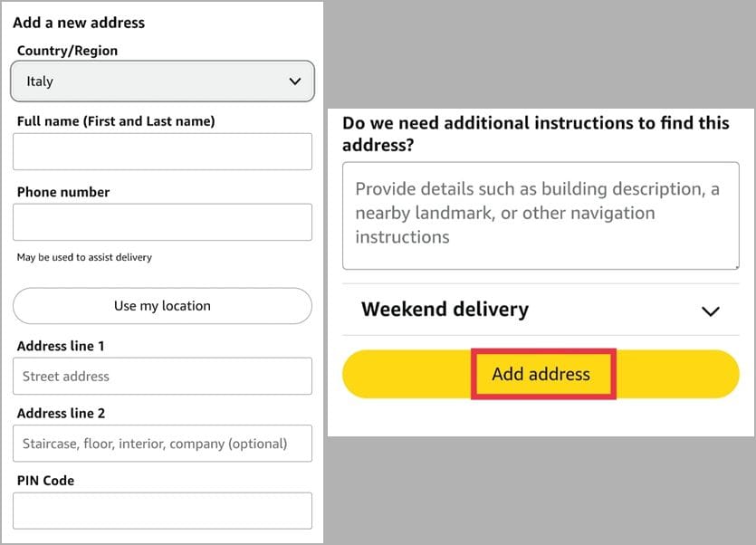Click the Full name (First and Last name) label

pyautogui.click(x=116, y=121)
